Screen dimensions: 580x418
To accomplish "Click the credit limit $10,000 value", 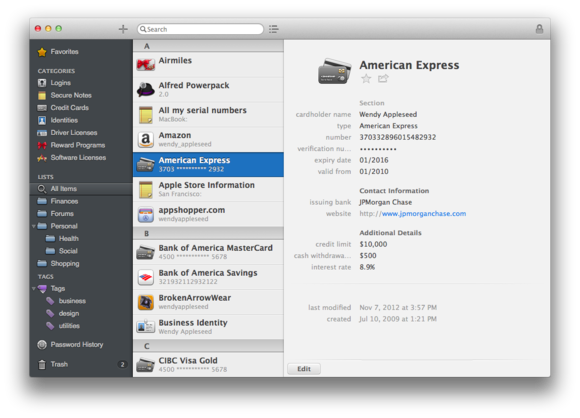I will [373, 244].
